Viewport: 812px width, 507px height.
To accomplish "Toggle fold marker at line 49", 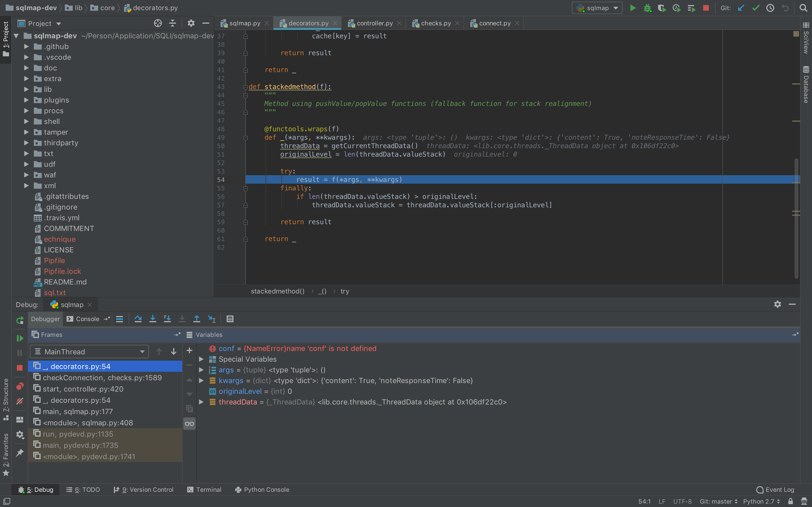I will [245, 138].
